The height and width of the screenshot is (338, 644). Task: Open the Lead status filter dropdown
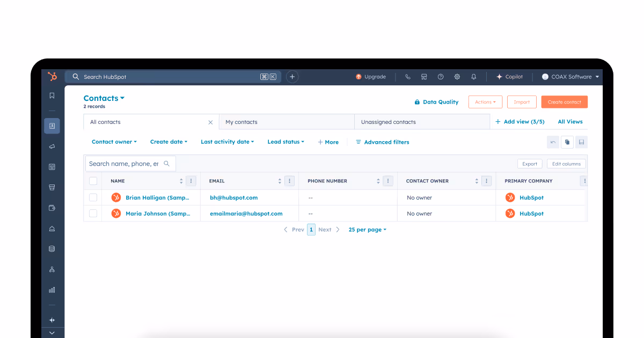pyautogui.click(x=286, y=142)
